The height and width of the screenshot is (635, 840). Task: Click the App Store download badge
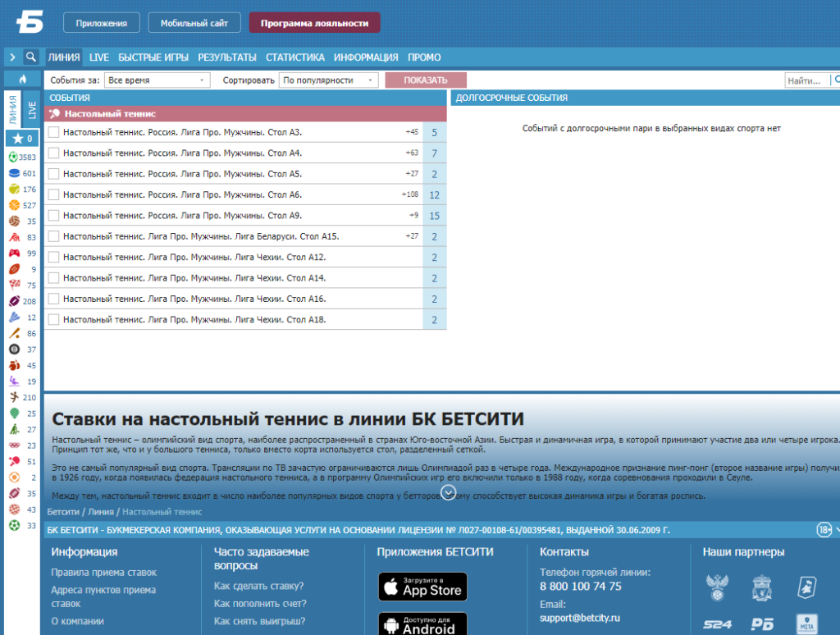coord(422,587)
